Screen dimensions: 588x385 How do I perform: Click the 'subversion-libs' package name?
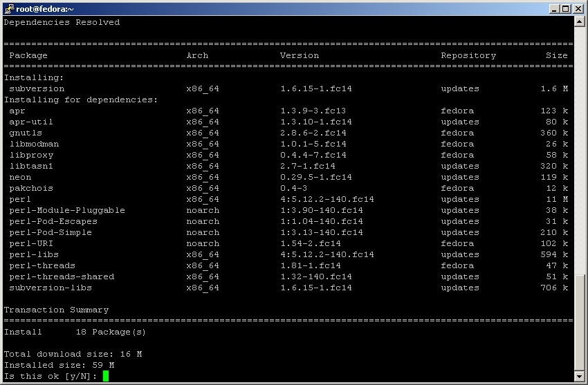[50, 288]
